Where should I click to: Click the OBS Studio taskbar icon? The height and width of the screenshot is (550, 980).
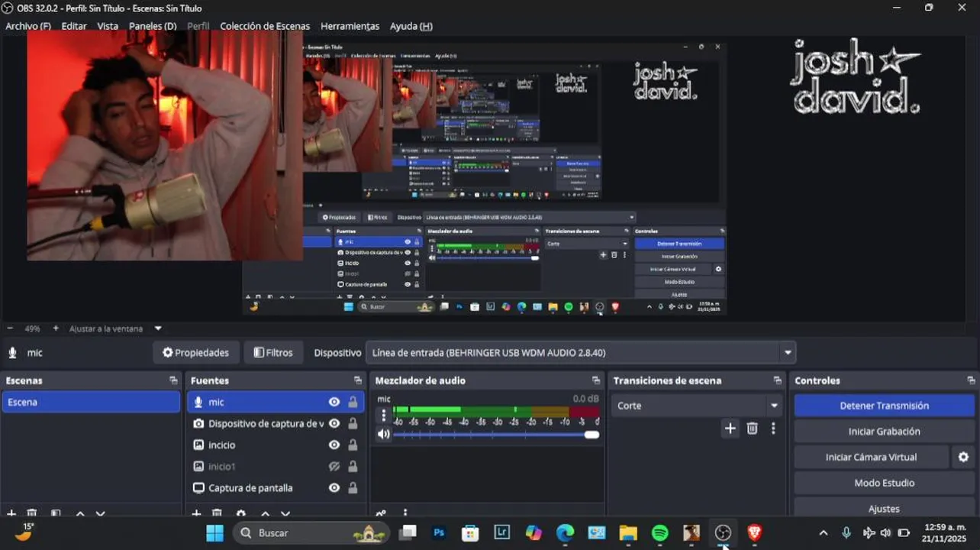pyautogui.click(x=723, y=532)
